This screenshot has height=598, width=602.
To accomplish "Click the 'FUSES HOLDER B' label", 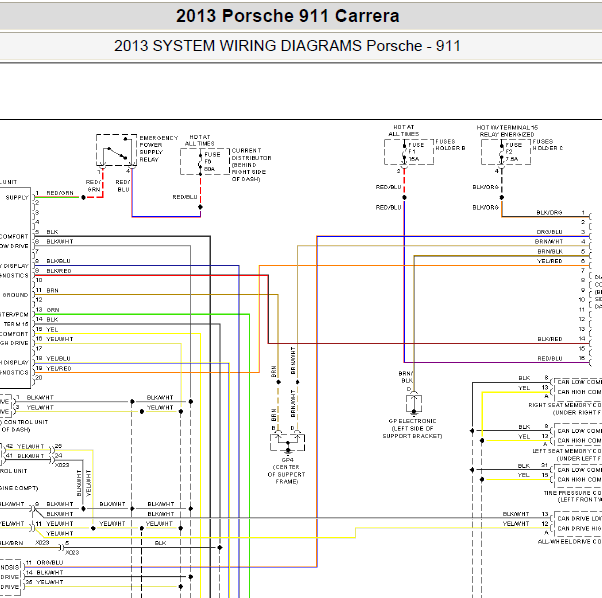I will (x=450, y=145).
